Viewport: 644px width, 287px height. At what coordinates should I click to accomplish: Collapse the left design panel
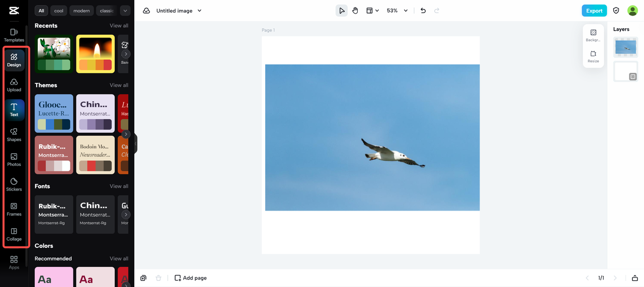pos(135,143)
